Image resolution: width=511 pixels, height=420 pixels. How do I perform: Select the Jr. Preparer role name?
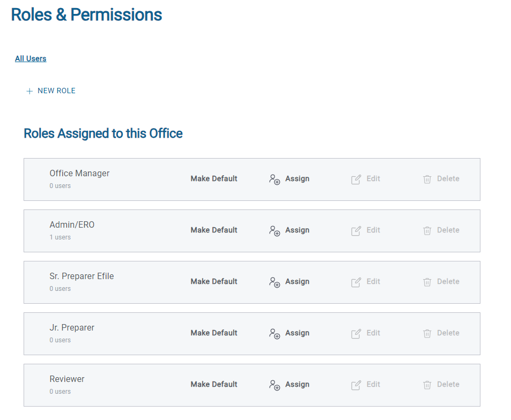click(x=72, y=328)
